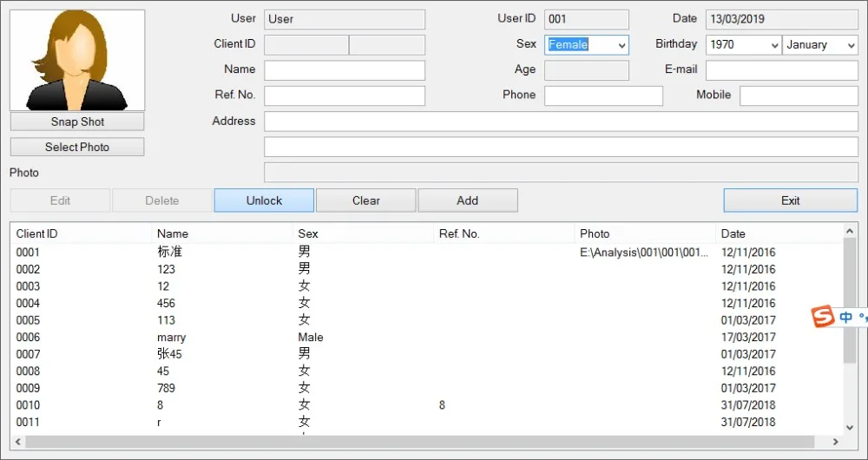Viewport: 868px width, 460px height.
Task: Click the horizontal scrollbar thumb
Action: click(x=420, y=442)
